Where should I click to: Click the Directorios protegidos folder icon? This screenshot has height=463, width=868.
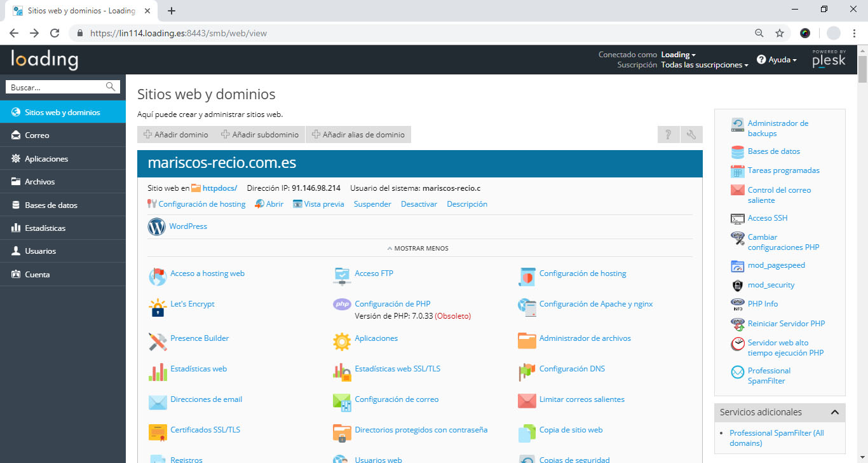coord(342,433)
